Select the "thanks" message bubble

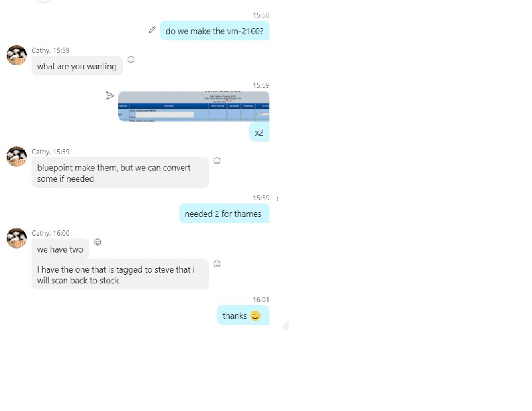click(243, 316)
